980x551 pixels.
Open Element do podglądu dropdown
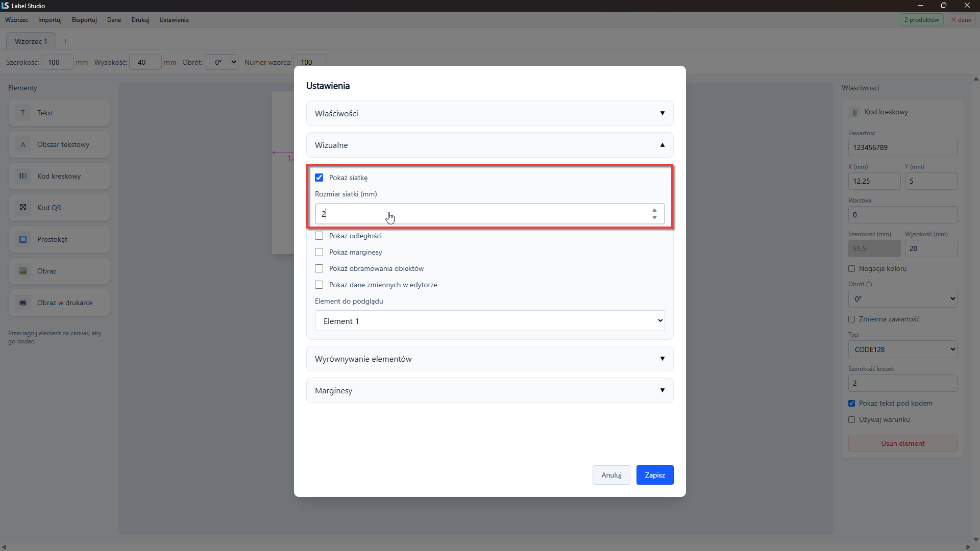point(489,321)
